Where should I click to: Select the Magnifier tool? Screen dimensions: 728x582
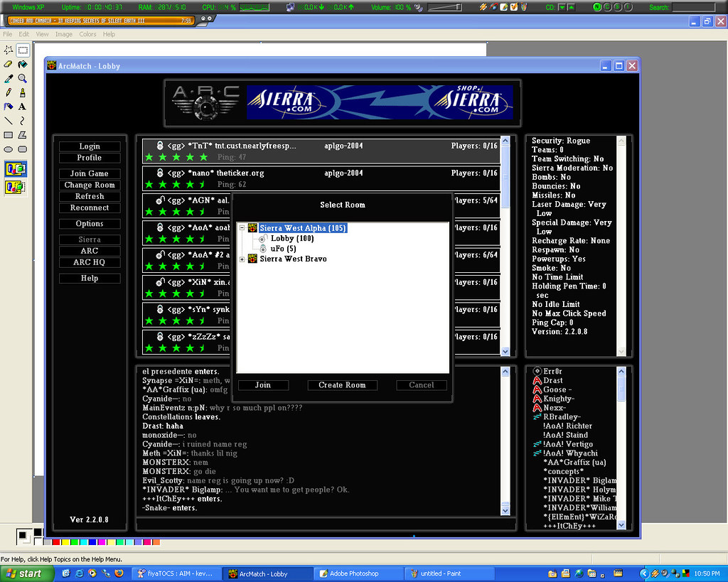tap(23, 79)
